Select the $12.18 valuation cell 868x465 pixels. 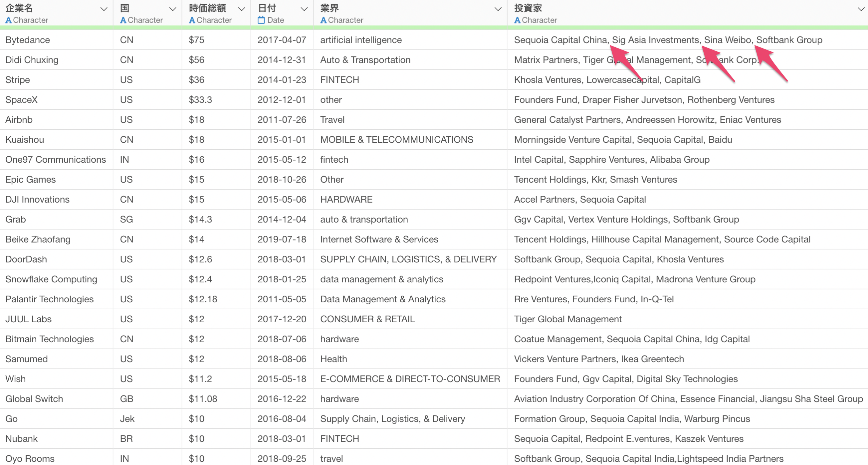pyautogui.click(x=216, y=299)
